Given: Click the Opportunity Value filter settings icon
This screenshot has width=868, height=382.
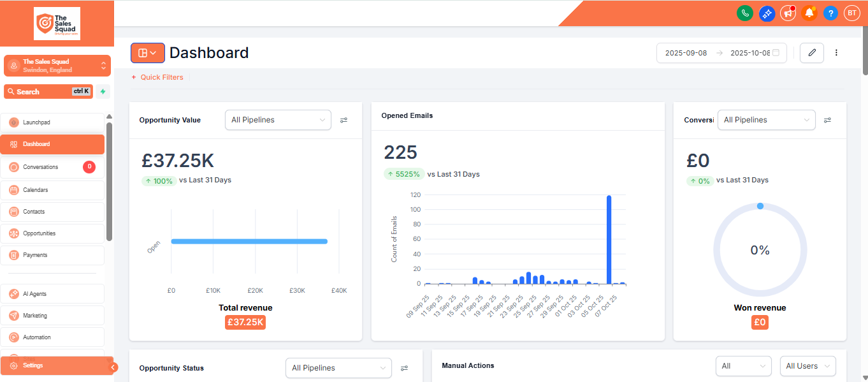Looking at the screenshot, I should tap(344, 120).
